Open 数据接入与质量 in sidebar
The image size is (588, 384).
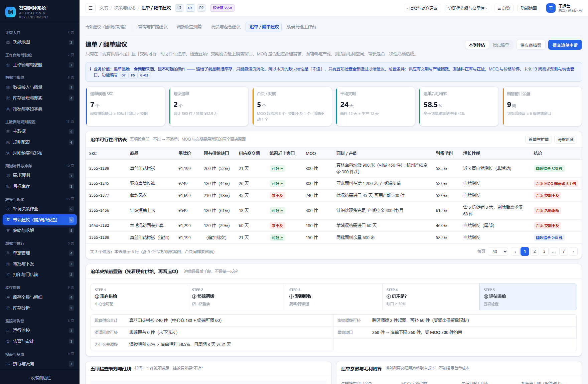[x=40, y=87]
